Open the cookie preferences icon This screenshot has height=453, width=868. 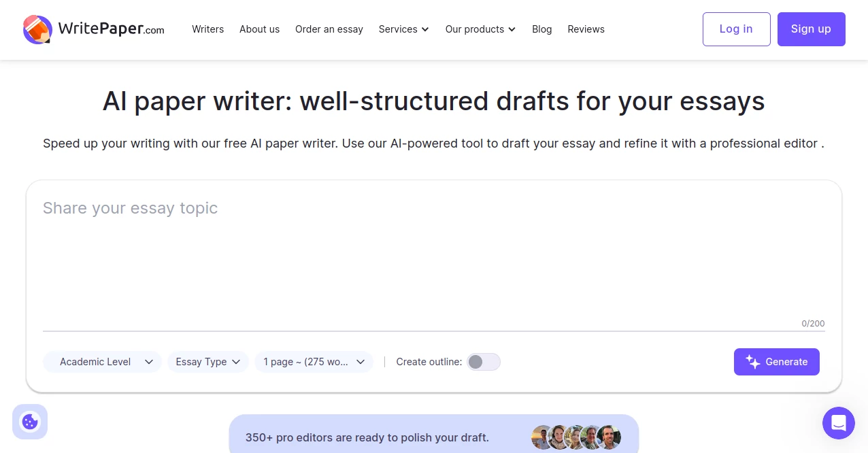click(x=30, y=422)
